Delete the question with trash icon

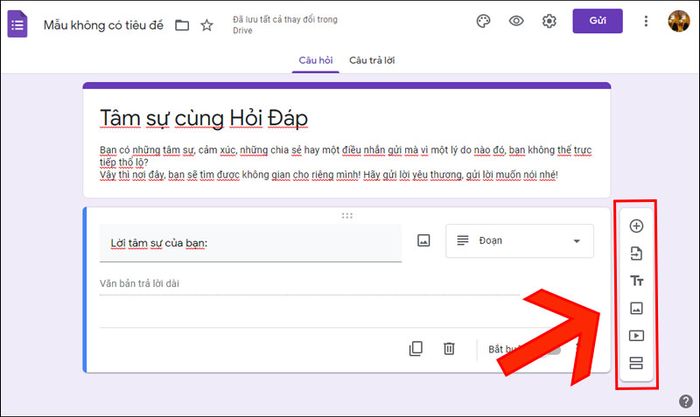449,349
